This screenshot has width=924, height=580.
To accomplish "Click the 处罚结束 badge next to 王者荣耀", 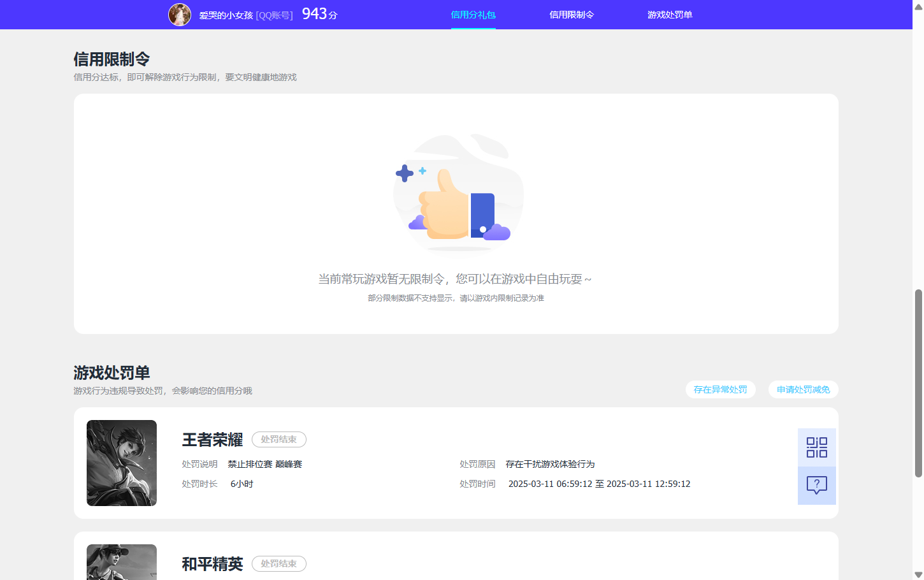I will pos(278,439).
